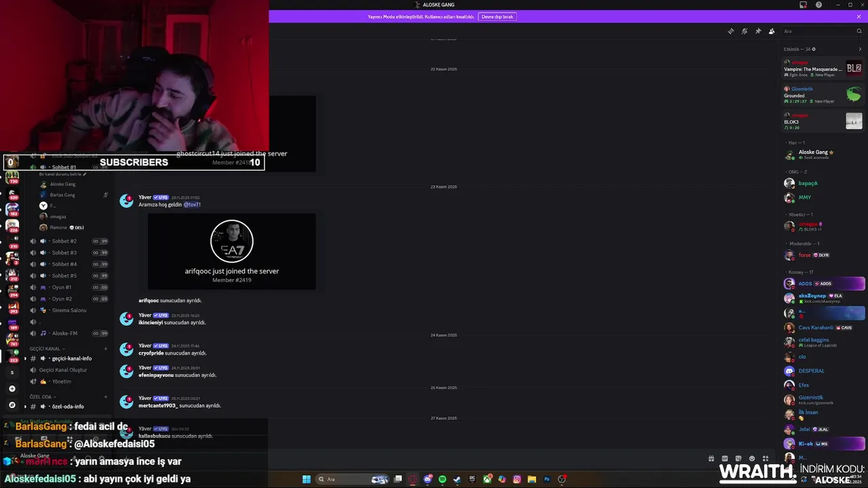The width and height of the screenshot is (868, 488).
Task: Expand the Etkinlik activity panel arrow
Action: point(860,49)
